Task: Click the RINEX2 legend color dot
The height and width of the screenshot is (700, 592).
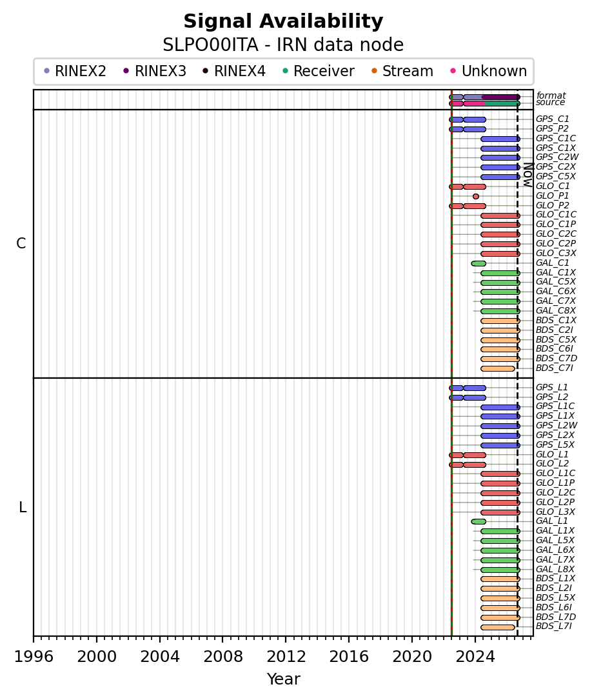Action: tap(47, 71)
